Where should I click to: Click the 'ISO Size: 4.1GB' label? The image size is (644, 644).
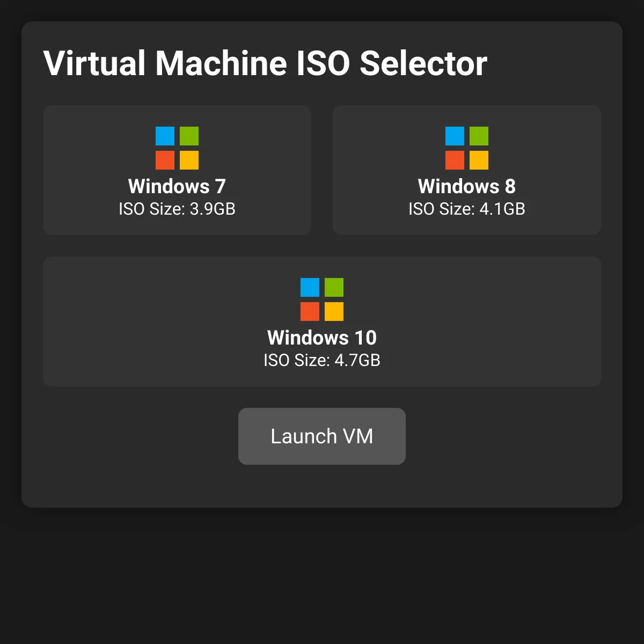467,209
